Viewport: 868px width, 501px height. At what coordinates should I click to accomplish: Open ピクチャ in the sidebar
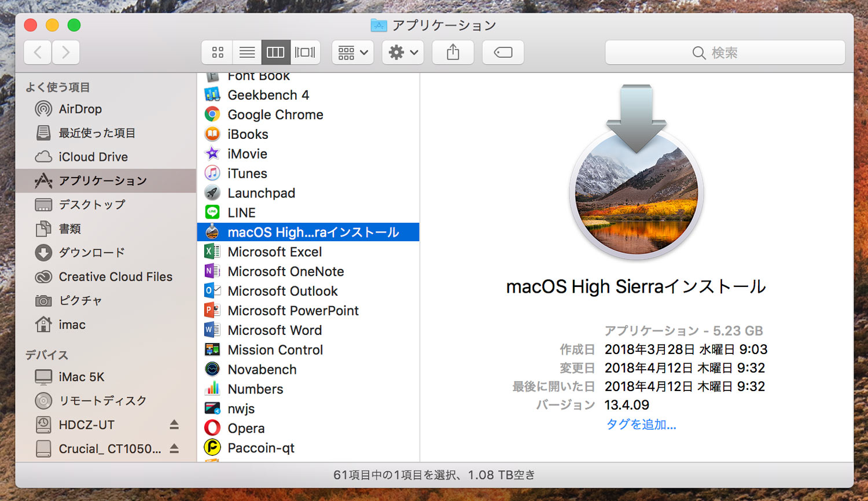[106, 301]
